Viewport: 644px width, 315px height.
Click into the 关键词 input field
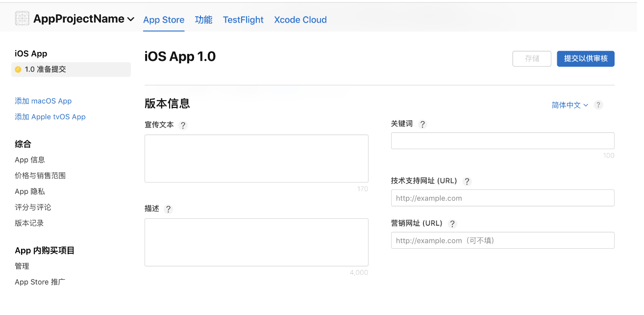point(503,141)
